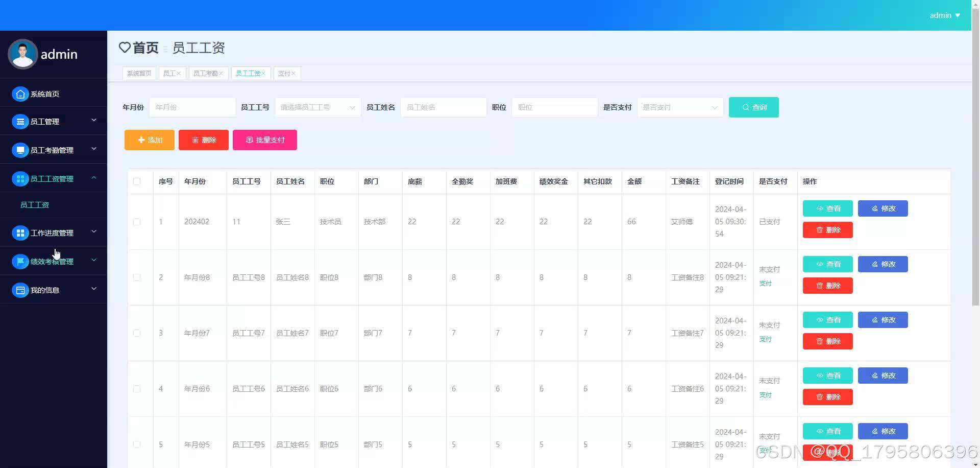
Task: Click the 查询 search button
Action: pyautogui.click(x=754, y=107)
